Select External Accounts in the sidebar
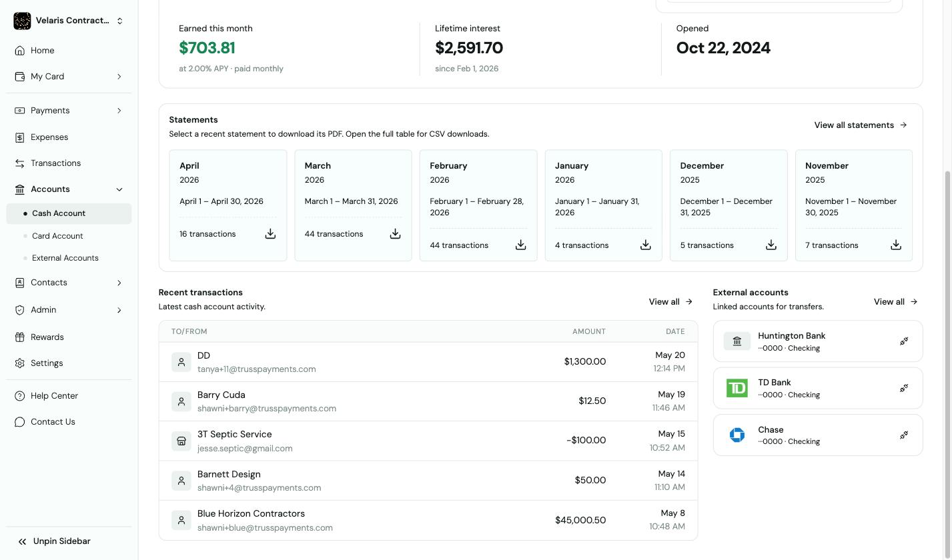The height and width of the screenshot is (560, 952). point(69,258)
